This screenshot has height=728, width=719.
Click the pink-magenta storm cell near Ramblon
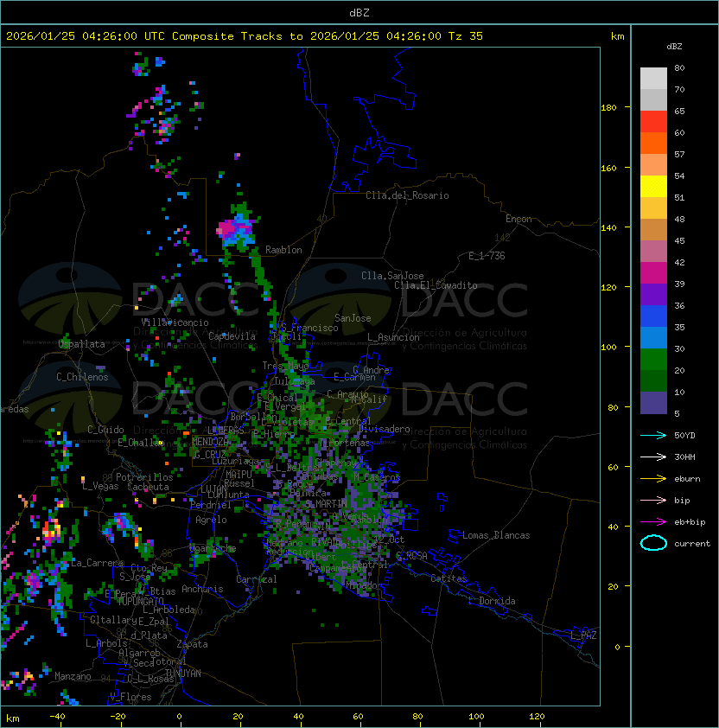point(226,229)
